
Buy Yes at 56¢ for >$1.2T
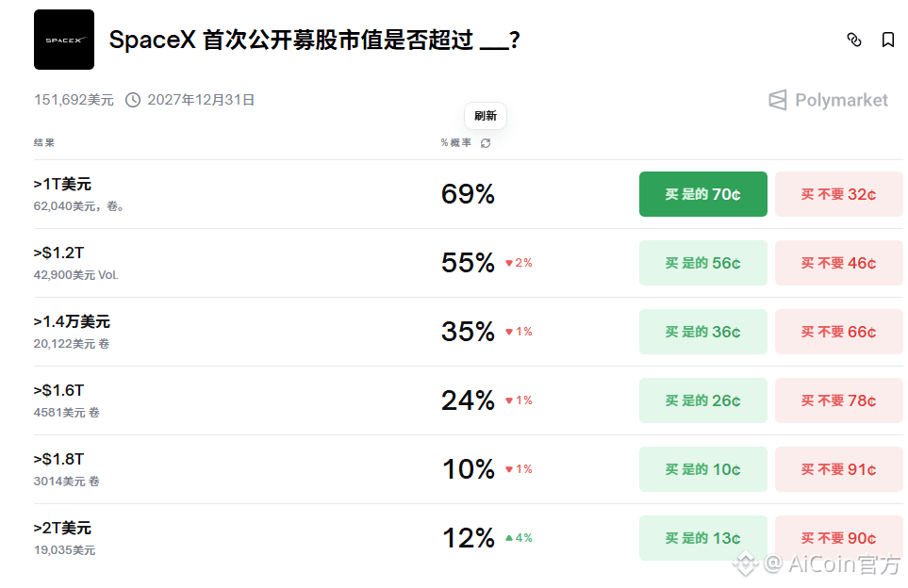click(702, 263)
